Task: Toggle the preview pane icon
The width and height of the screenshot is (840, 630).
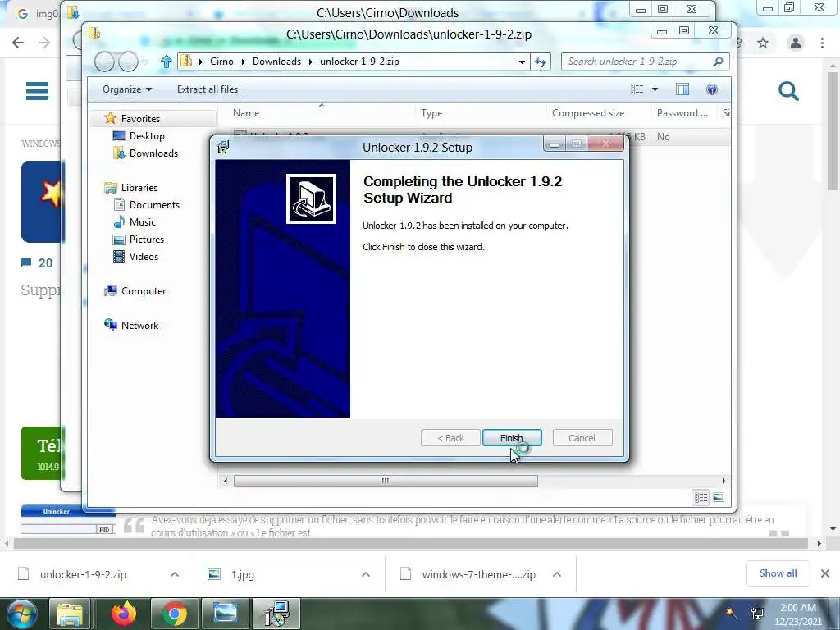Action: pos(682,89)
